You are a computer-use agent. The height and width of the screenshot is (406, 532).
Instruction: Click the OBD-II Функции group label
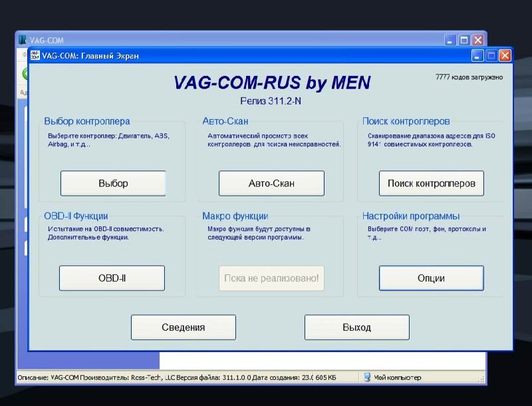tap(76, 216)
